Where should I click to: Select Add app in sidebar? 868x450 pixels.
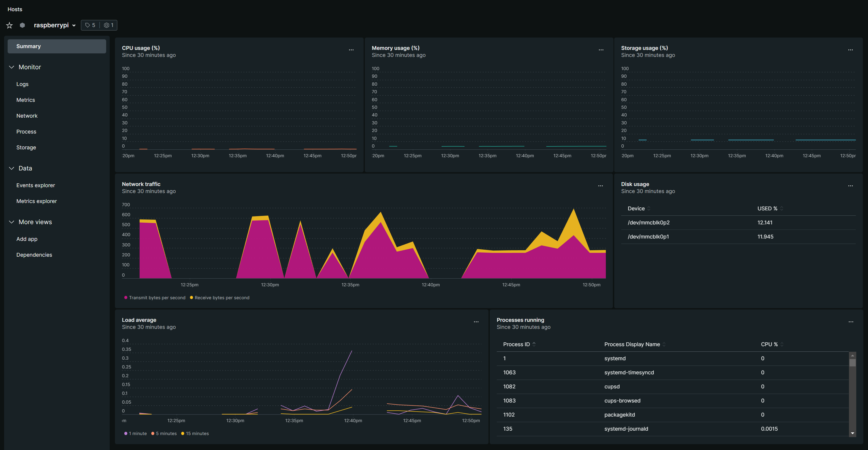27,239
